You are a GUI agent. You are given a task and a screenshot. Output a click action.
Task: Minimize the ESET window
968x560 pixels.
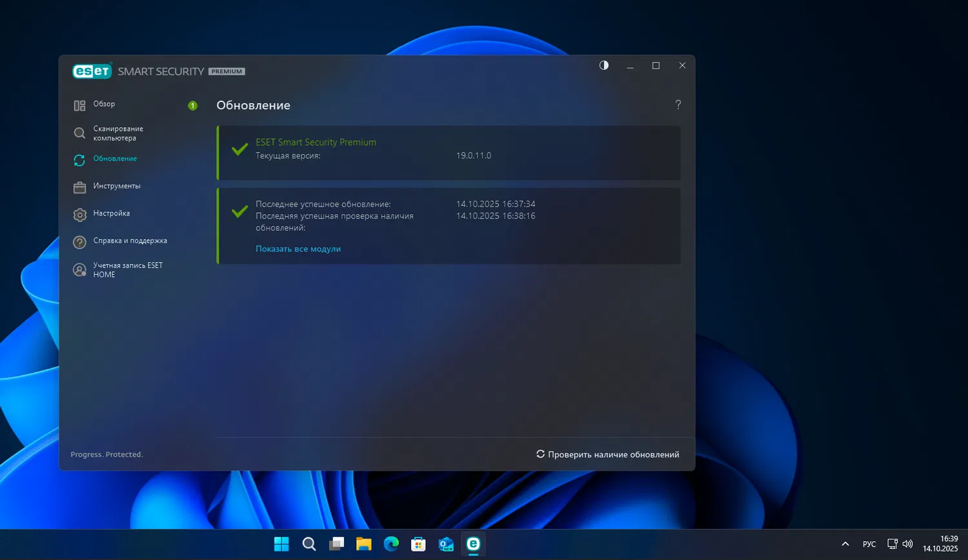(x=630, y=66)
